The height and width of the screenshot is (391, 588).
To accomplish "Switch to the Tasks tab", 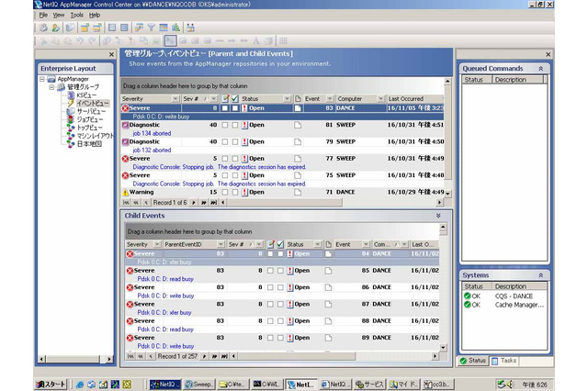I will pyautogui.click(x=509, y=361).
